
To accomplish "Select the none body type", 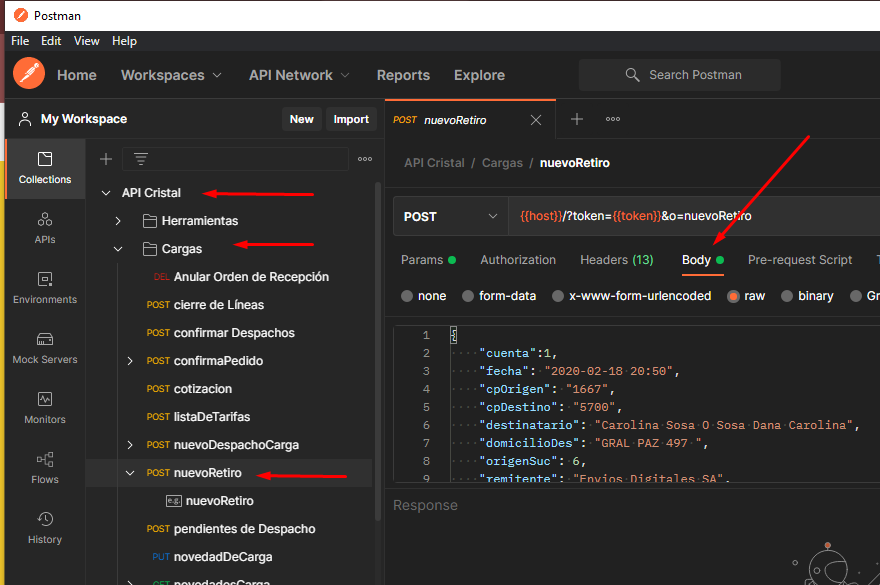I will click(x=407, y=296).
